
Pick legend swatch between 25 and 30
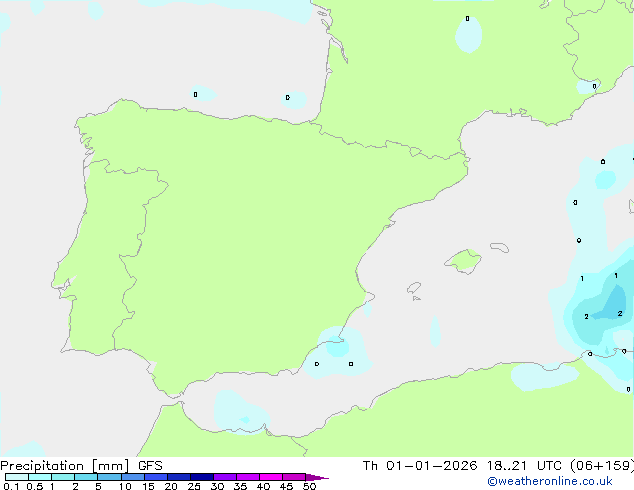(x=202, y=477)
